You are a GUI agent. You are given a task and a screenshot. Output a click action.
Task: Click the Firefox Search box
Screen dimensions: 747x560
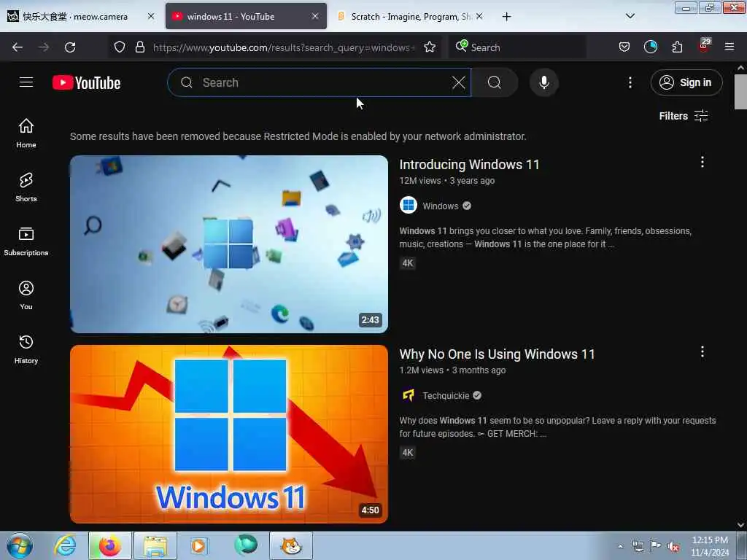(x=517, y=47)
